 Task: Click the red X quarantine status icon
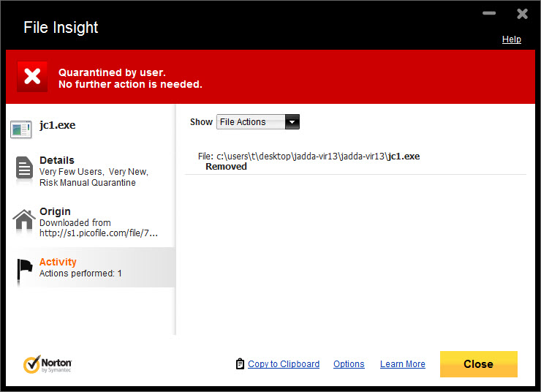coord(32,76)
